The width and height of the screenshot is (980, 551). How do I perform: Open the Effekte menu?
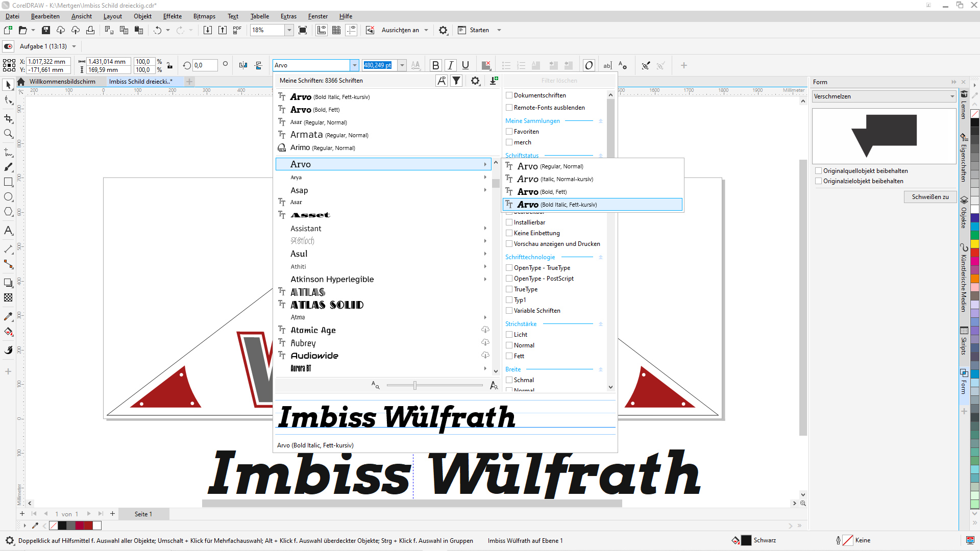click(173, 16)
